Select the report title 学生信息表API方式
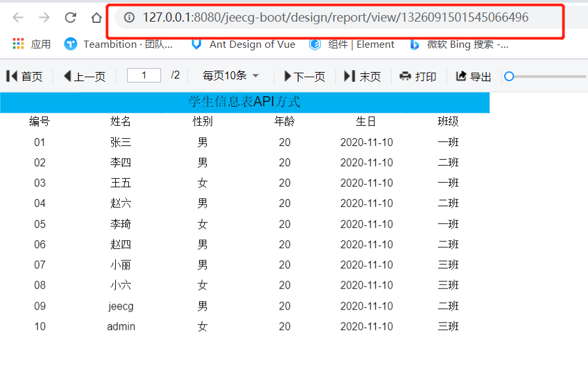The width and height of the screenshot is (588, 377). pyautogui.click(x=244, y=102)
